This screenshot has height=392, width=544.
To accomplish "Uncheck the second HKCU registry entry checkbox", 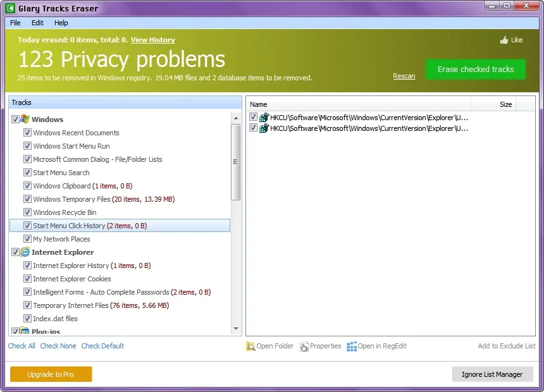I will [253, 128].
